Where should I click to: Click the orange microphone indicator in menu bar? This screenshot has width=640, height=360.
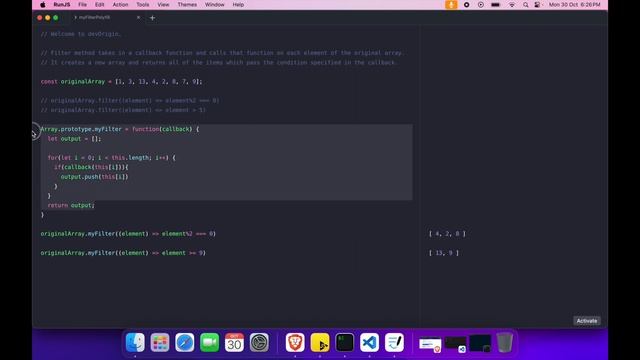click(x=451, y=5)
